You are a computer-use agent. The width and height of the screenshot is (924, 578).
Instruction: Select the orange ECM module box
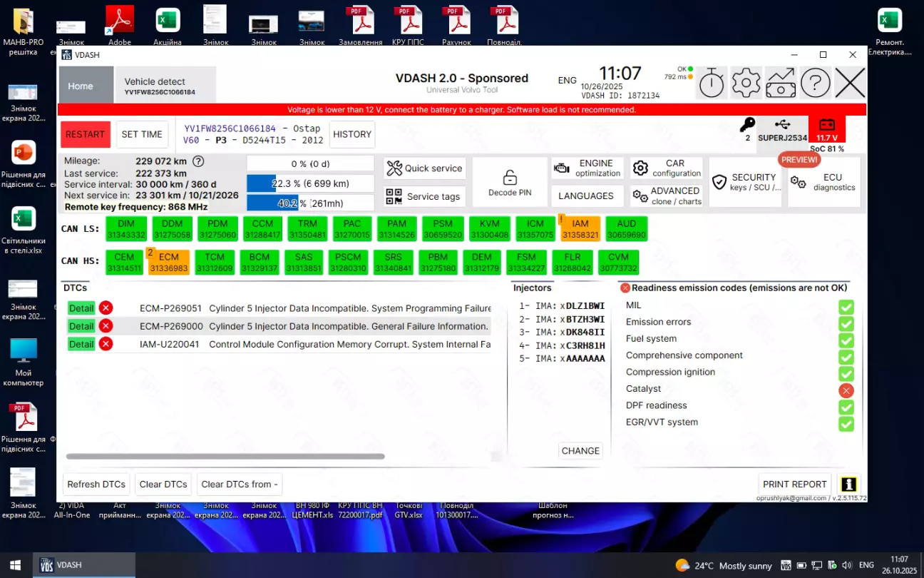[x=169, y=263]
